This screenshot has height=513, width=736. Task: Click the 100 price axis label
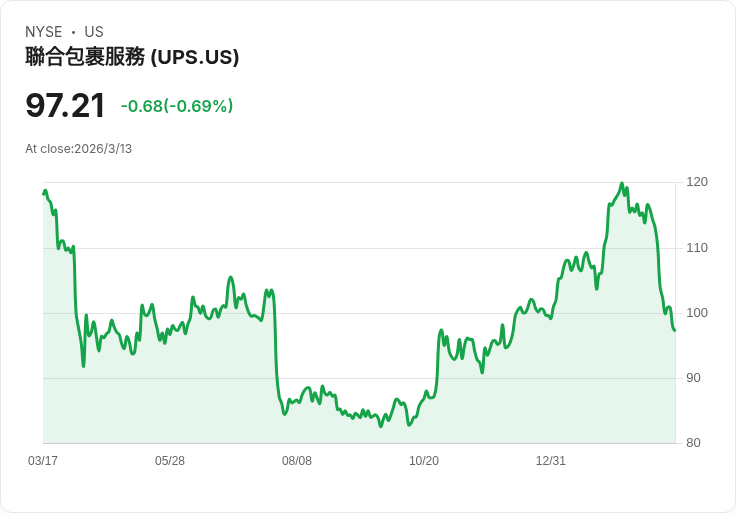[697, 313]
